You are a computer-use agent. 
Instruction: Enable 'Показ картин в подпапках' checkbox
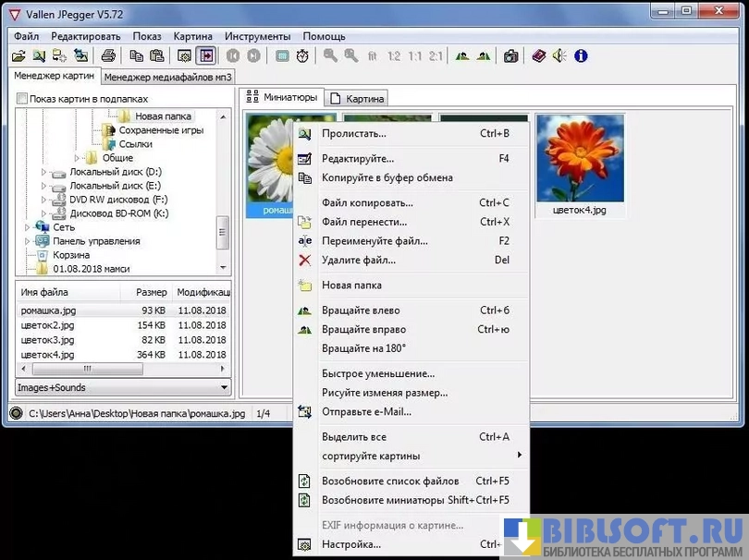click(x=22, y=99)
